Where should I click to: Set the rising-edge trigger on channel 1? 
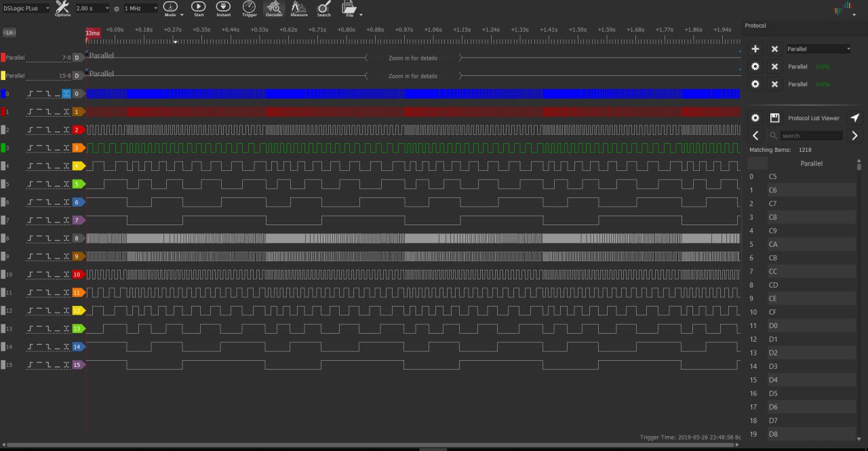click(x=31, y=112)
